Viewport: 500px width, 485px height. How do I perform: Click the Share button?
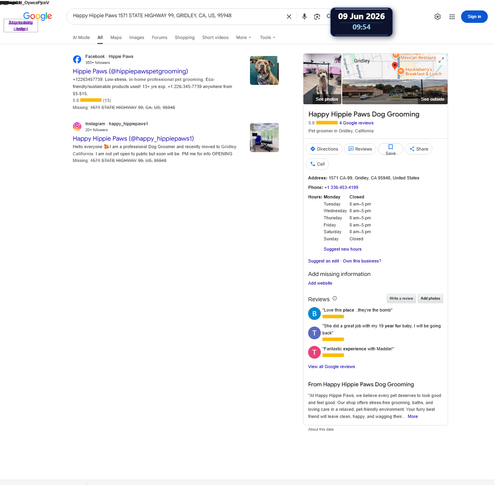click(x=419, y=149)
